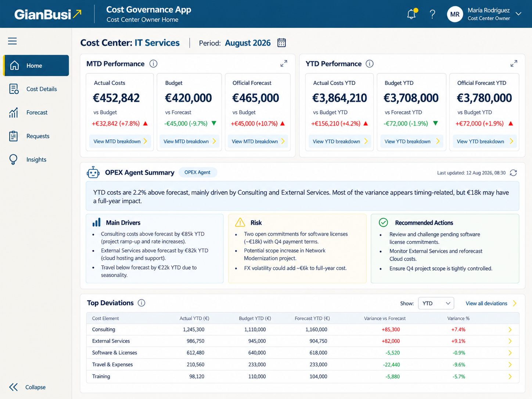The width and height of the screenshot is (532, 399).
Task: View MTD breakdown under Budget card
Action: (190, 141)
